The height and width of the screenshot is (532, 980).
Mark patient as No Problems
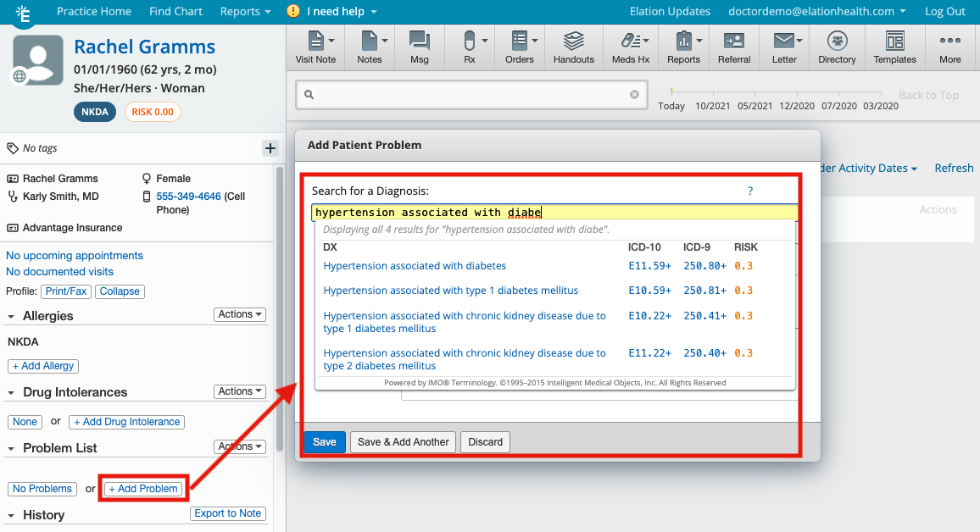coord(42,489)
